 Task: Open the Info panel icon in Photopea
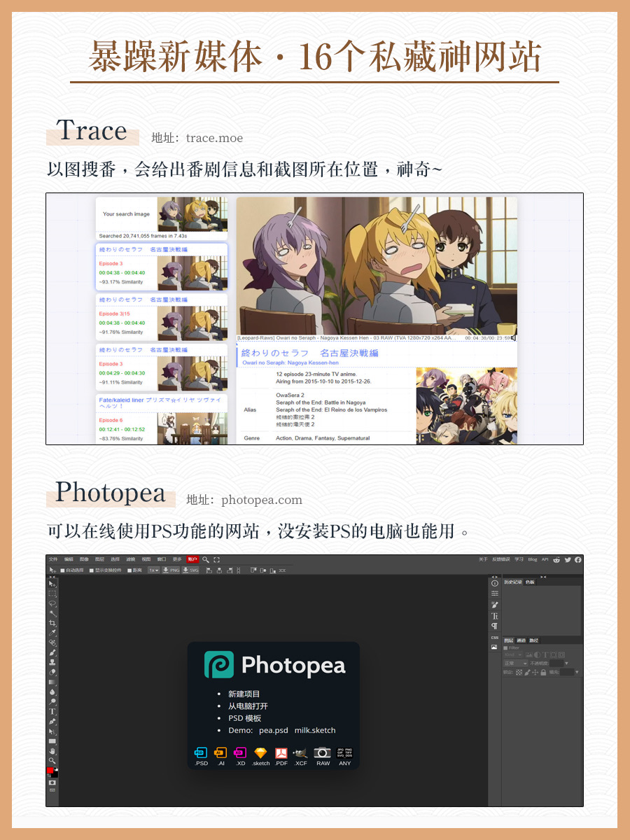[x=495, y=583]
